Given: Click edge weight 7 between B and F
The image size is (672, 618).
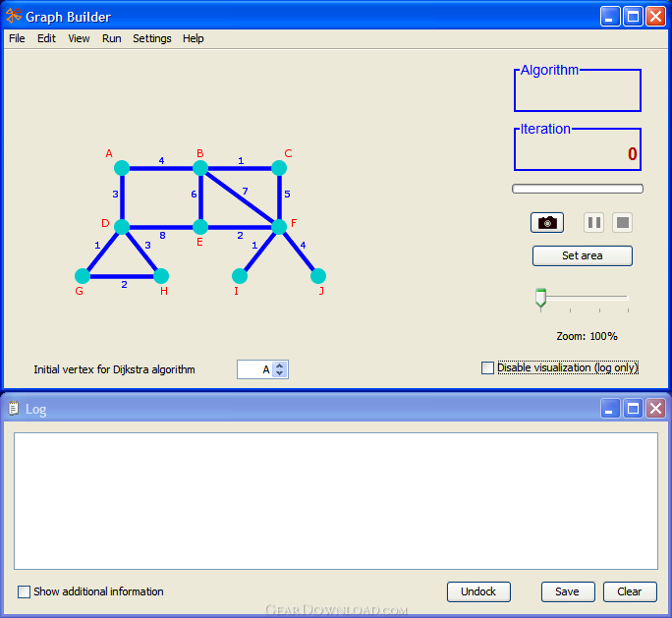Looking at the screenshot, I should pyautogui.click(x=245, y=191).
